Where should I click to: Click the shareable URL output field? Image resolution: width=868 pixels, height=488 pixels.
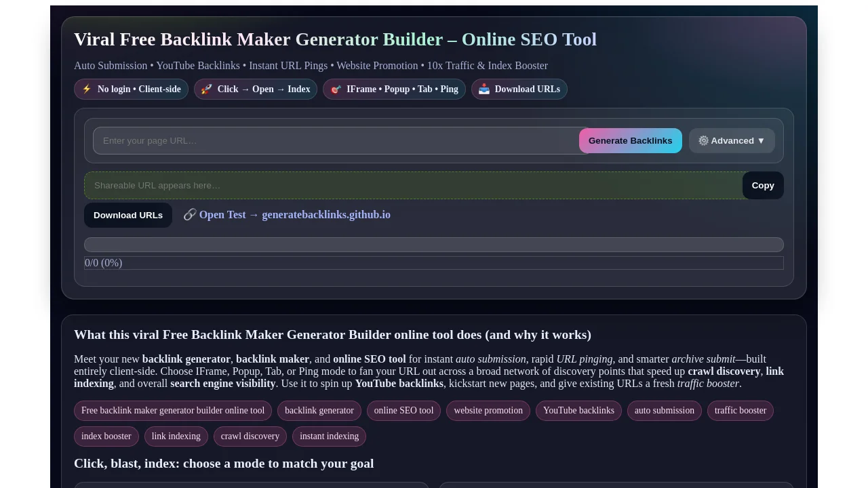(x=412, y=185)
